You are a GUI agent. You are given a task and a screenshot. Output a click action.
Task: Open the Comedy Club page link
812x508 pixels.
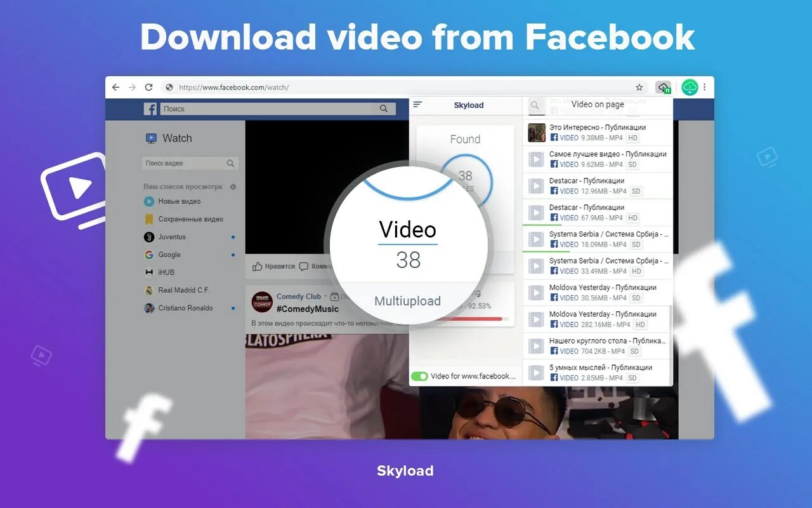pyautogui.click(x=299, y=297)
